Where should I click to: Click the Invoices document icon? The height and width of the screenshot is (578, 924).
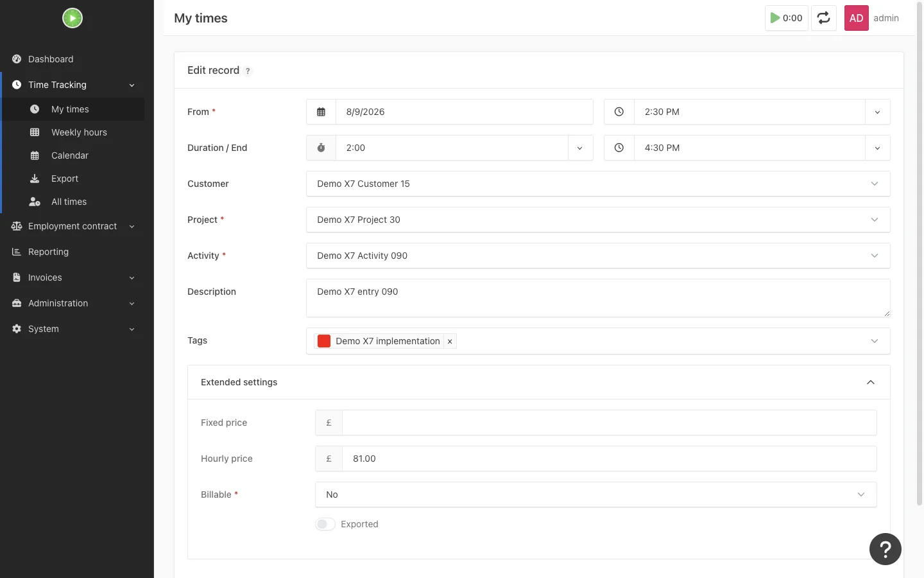pyautogui.click(x=17, y=277)
